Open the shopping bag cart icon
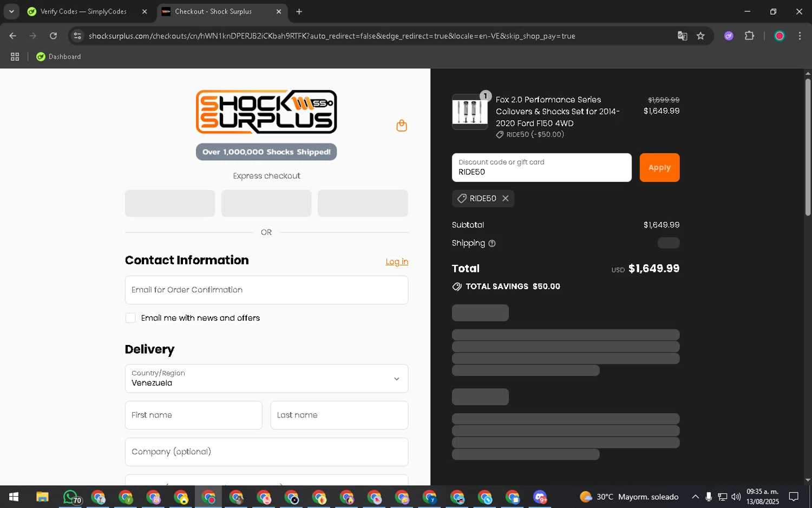The height and width of the screenshot is (508, 812). point(401,126)
